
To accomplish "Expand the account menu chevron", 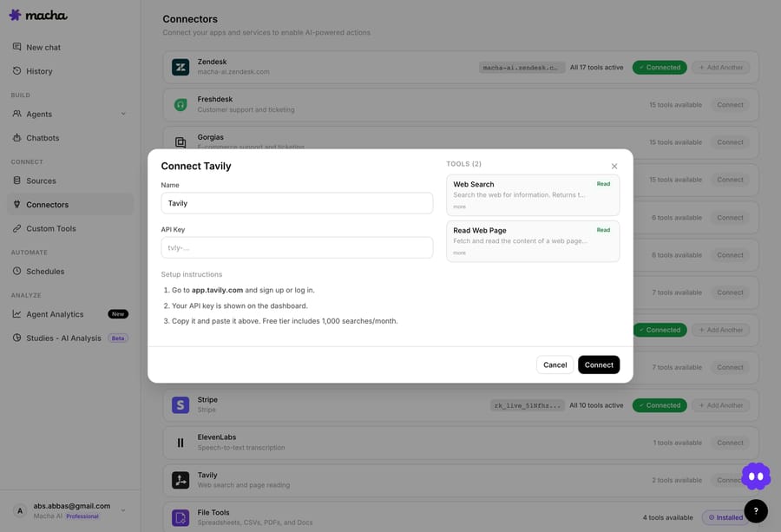I will click(123, 510).
